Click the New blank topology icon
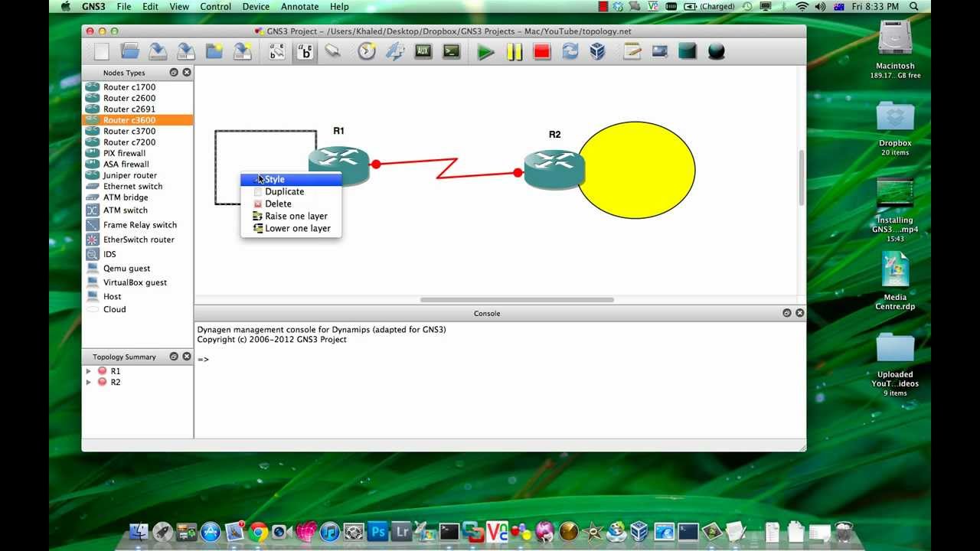The image size is (980, 551). click(x=102, y=51)
